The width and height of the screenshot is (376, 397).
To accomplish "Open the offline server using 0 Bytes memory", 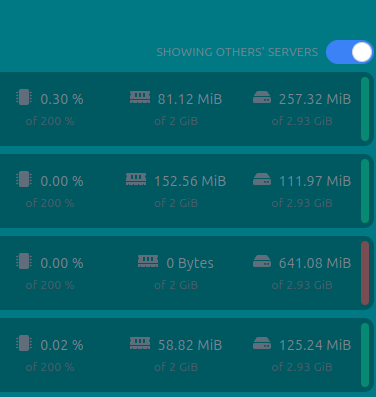I will pyautogui.click(x=187, y=273).
